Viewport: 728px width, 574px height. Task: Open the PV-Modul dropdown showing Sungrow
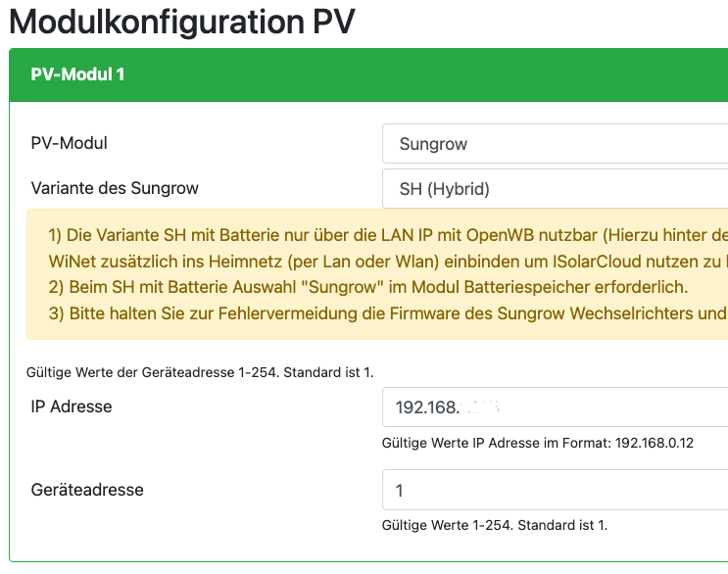pyautogui.click(x=555, y=144)
